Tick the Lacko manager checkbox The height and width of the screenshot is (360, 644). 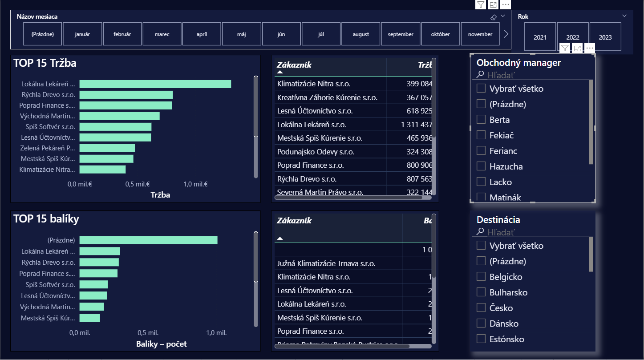pos(481,182)
